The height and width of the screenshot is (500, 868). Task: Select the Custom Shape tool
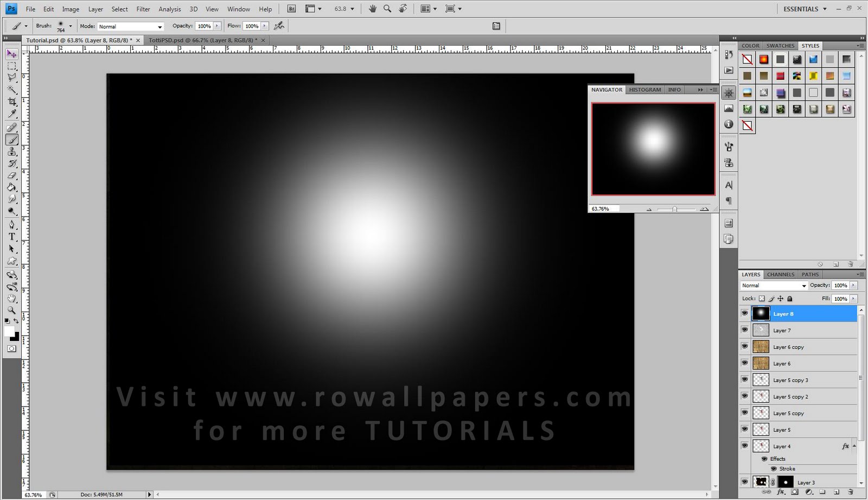click(x=11, y=261)
